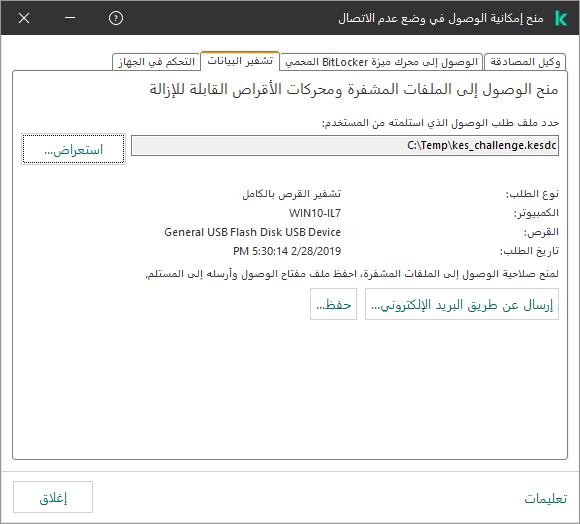Screen dimensions: 580x524
Task: Switch to the التحكم في الجهاز tab
Action: pos(156,62)
